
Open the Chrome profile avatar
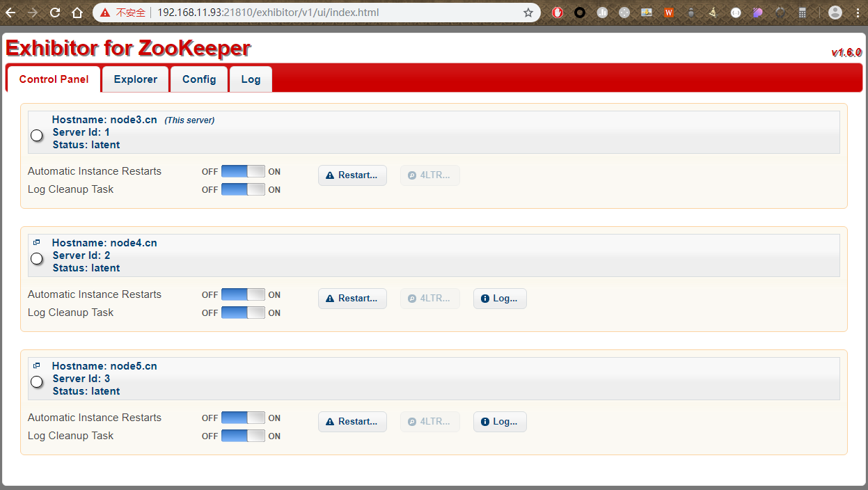click(835, 13)
